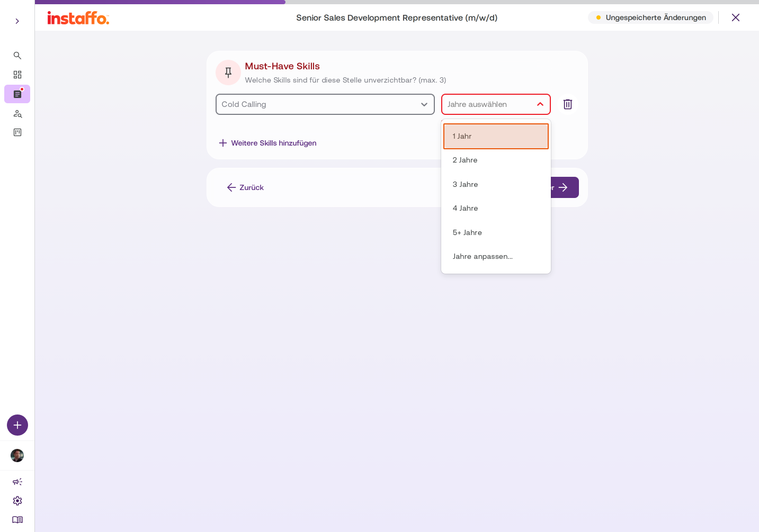Expand the left sidebar chevron
Screen dimensions: 759x532
pos(17,21)
